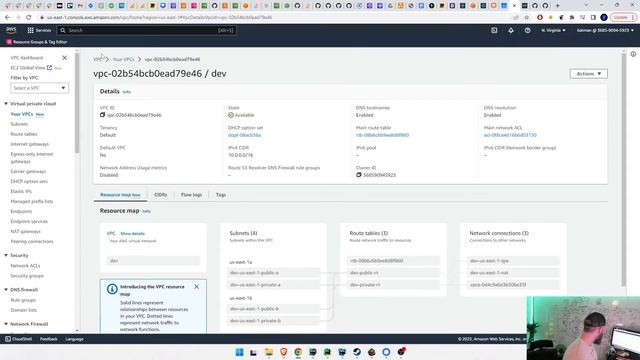Open the account menu dropdown
640x360 pixels.
point(605,30)
